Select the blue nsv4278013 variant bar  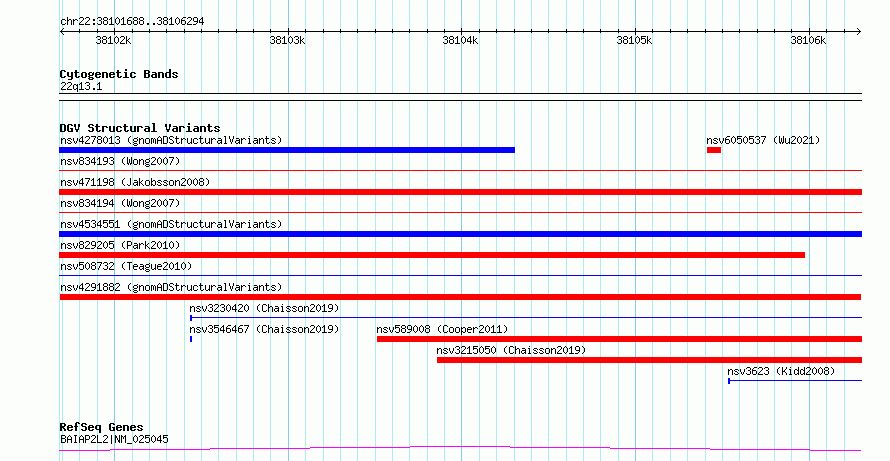click(287, 150)
